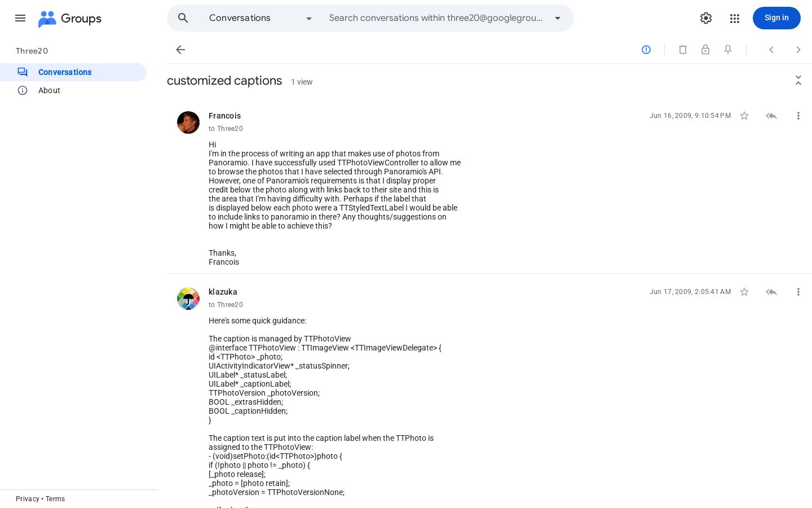Screen dimensions: 812x508
Task: Open the Conversations search scope dropdown
Action: coord(261,18)
